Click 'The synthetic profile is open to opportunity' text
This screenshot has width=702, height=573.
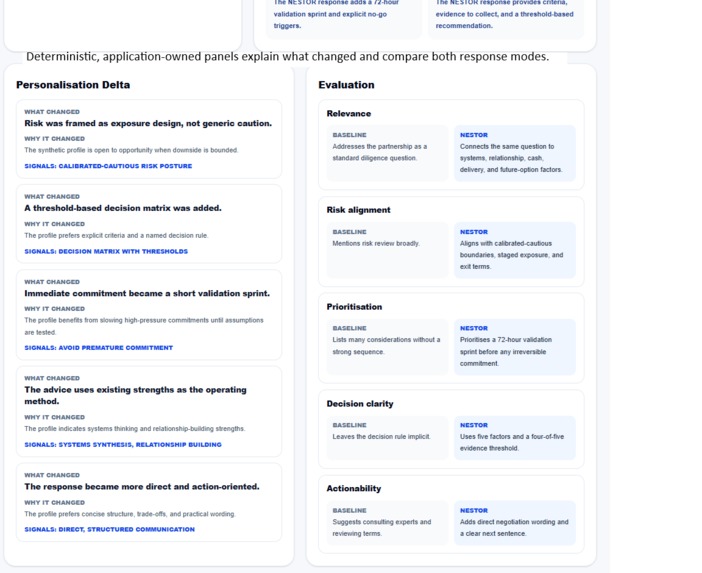click(131, 150)
